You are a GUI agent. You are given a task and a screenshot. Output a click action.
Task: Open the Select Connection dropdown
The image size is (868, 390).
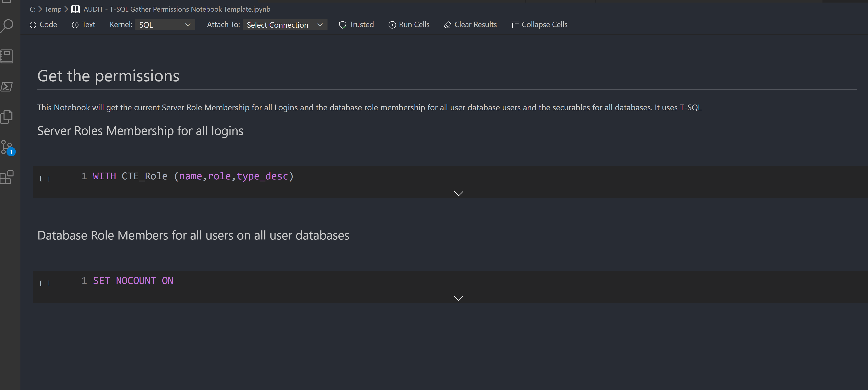pos(285,25)
